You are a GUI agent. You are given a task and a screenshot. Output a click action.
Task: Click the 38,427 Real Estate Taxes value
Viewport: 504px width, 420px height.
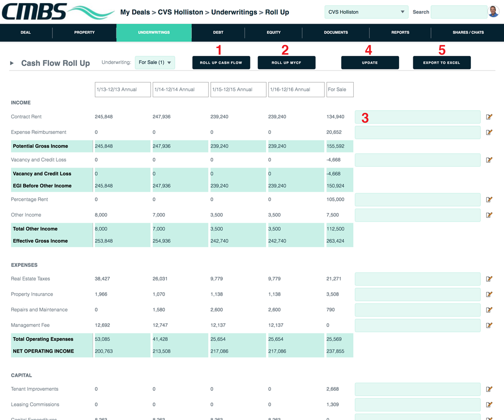(x=102, y=278)
